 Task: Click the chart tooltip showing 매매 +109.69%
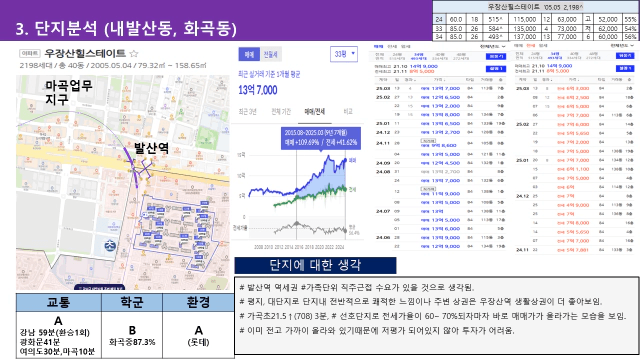tap(321, 138)
